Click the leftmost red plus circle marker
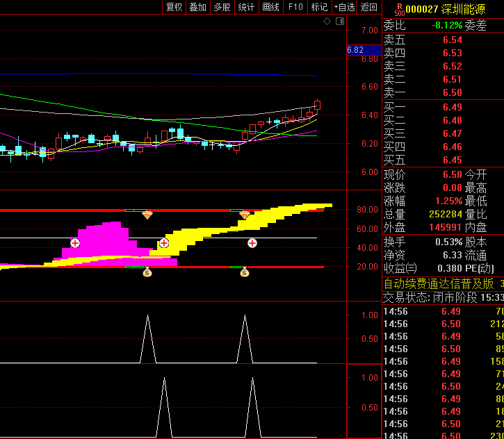The image size is (504, 439). click(75, 243)
